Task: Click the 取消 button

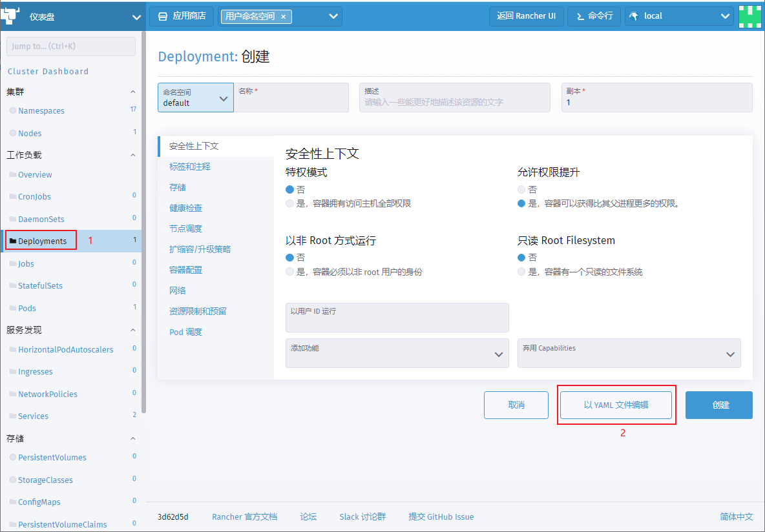Action: (x=516, y=405)
